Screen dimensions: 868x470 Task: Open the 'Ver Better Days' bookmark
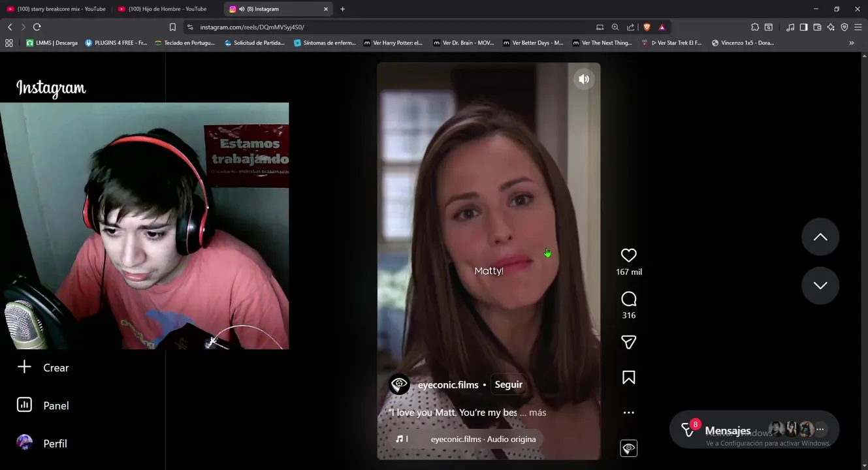click(532, 42)
